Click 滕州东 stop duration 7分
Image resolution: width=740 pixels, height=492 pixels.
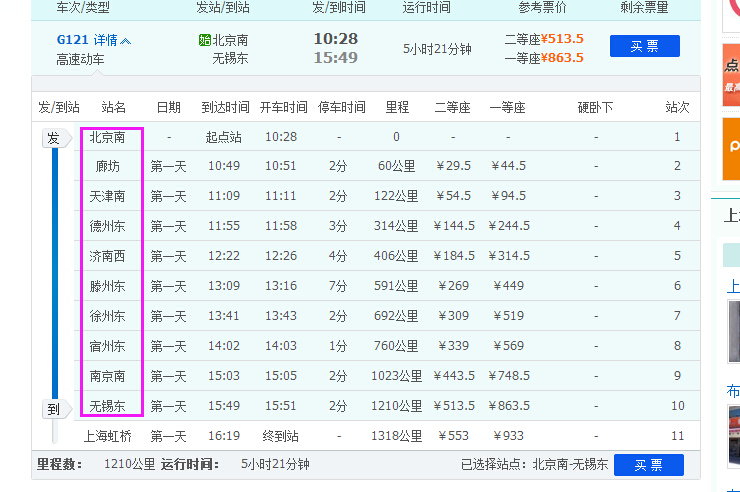point(338,286)
